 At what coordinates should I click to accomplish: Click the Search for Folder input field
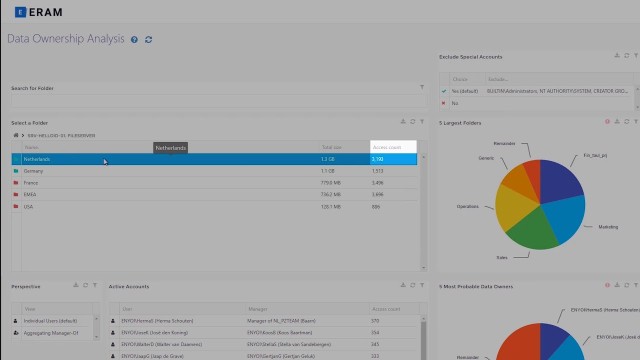[x=218, y=101]
